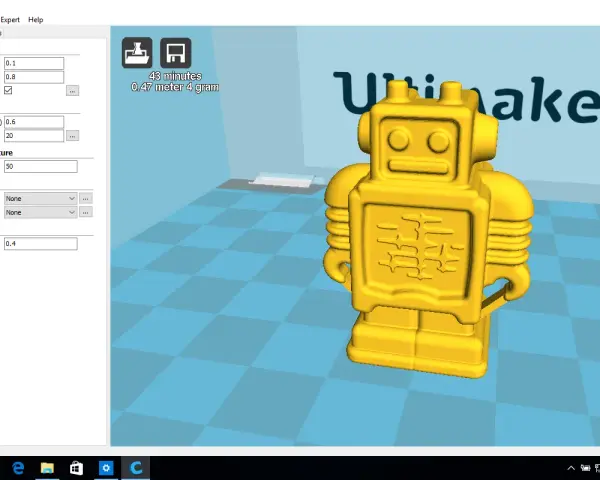Expand the None dropdown just above the 0.4 field

[x=41, y=212]
